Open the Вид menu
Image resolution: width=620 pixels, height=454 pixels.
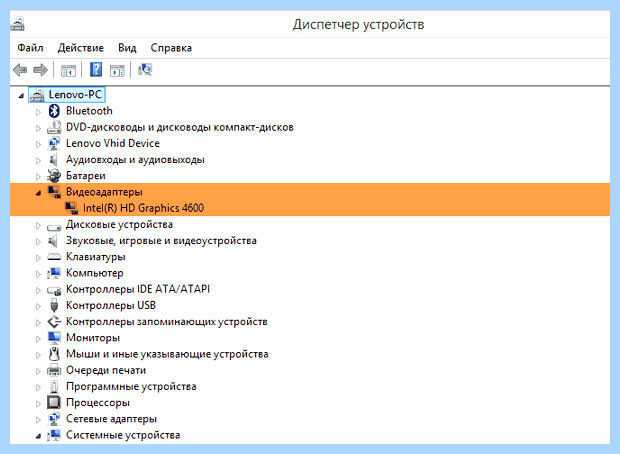(127, 48)
